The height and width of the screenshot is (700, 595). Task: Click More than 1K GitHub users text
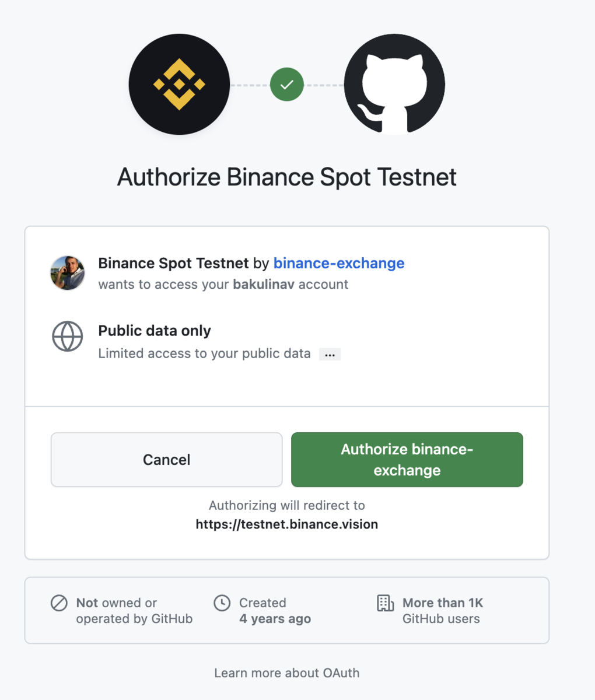click(x=442, y=611)
